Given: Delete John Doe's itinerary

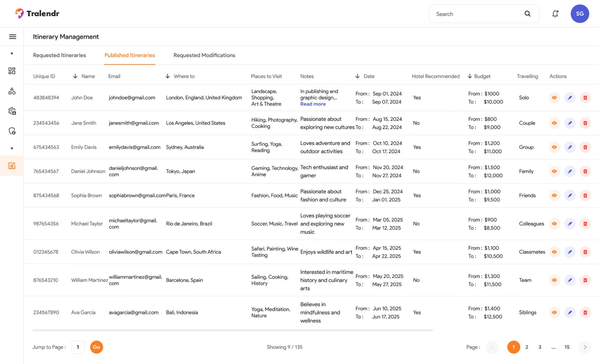Looking at the screenshot, I should click(x=585, y=97).
